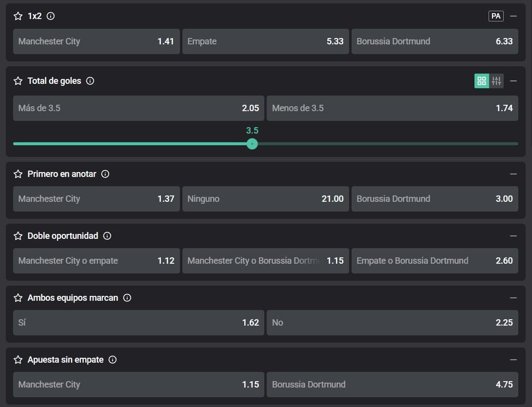Switch to slider view in Total de goles
Viewport: 532px width, 407px height.
[x=496, y=81]
